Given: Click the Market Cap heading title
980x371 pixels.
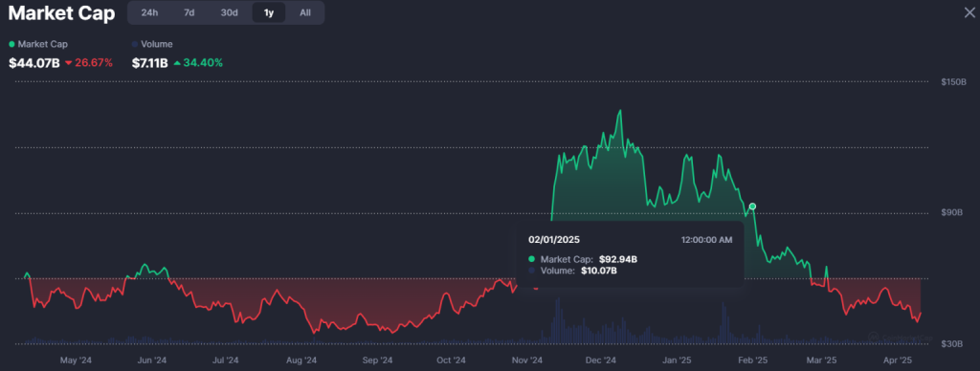Looking at the screenshot, I should coord(61,13).
